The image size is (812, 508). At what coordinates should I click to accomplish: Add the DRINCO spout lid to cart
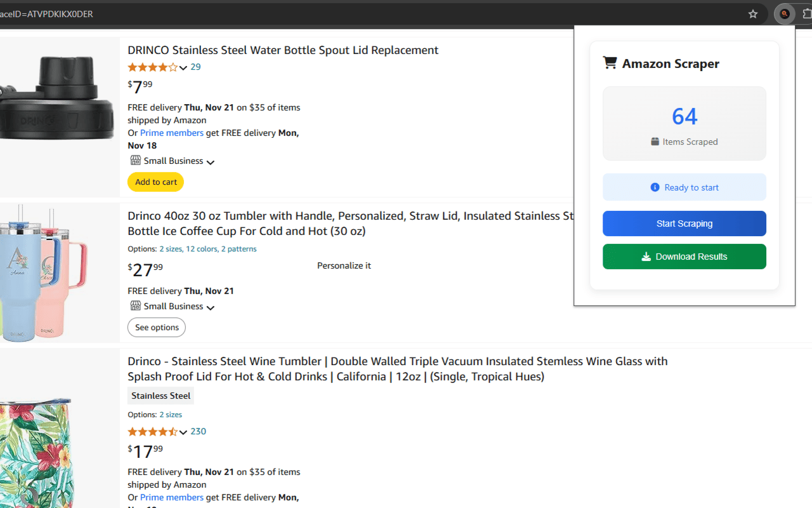coord(155,182)
